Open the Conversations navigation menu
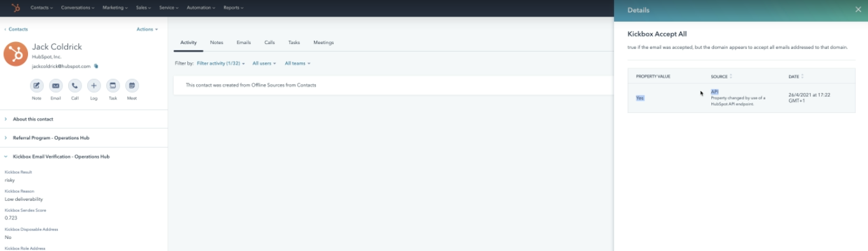868x251 pixels. [78, 8]
